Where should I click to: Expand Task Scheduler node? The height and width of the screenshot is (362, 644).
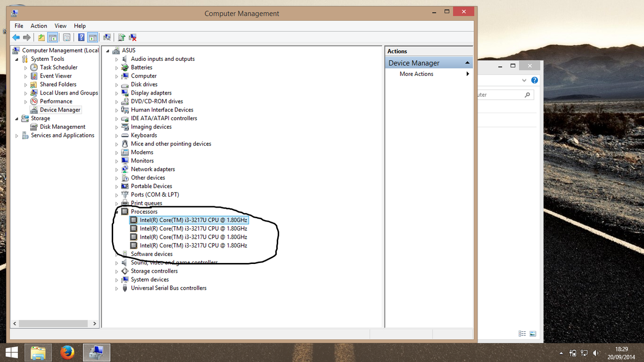click(x=26, y=67)
